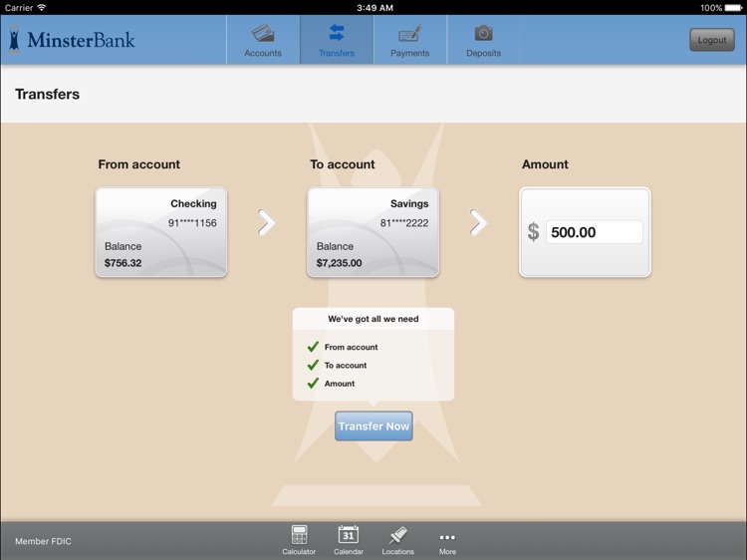
Task: Select the Checking account card
Action: tap(161, 232)
